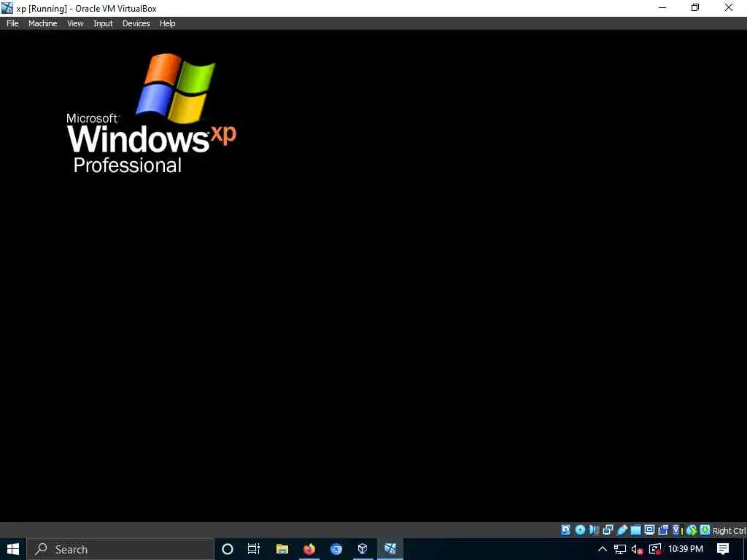The width and height of the screenshot is (747, 560).
Task: Click the virtual display status icon
Action: (x=649, y=530)
